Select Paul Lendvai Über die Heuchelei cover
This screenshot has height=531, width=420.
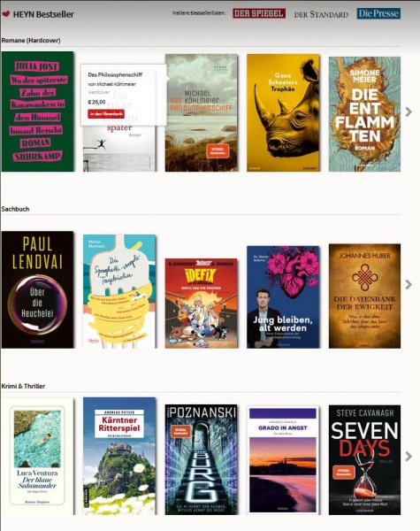37,289
